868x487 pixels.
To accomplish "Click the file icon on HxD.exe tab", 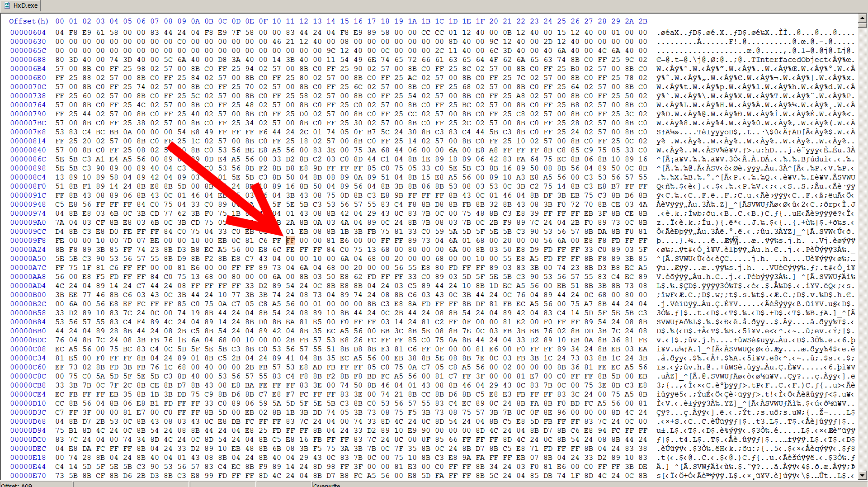I will coord(7,5).
